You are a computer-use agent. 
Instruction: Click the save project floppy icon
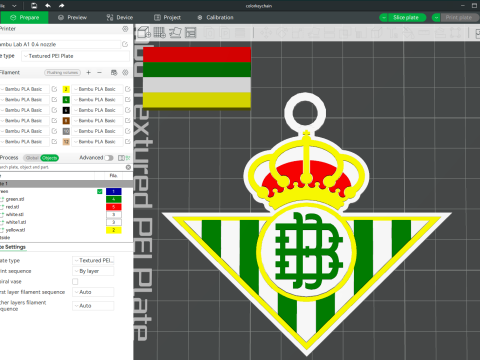click(x=34, y=5)
